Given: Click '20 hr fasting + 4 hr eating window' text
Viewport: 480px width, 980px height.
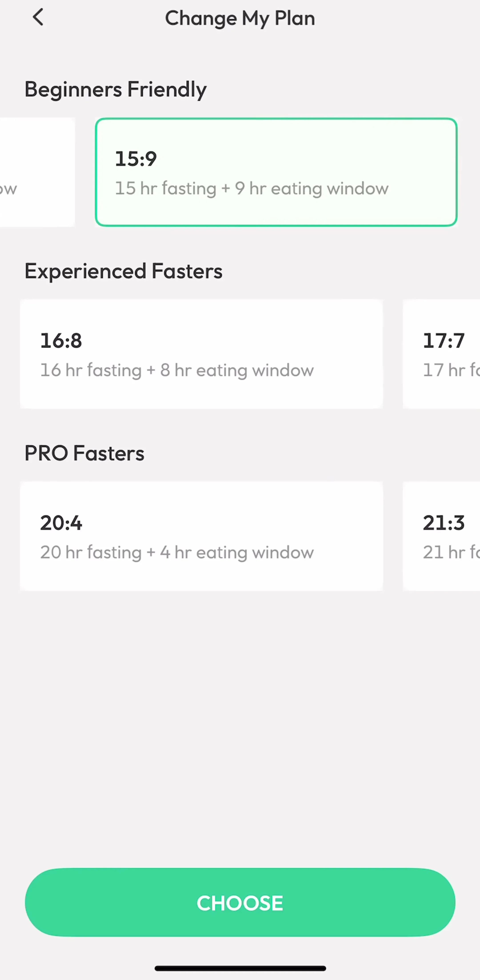Looking at the screenshot, I should (177, 553).
